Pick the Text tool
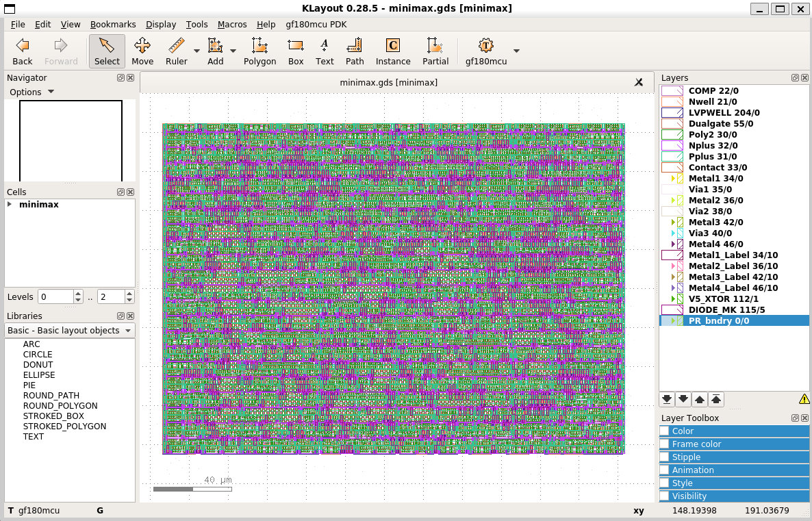 (x=325, y=51)
